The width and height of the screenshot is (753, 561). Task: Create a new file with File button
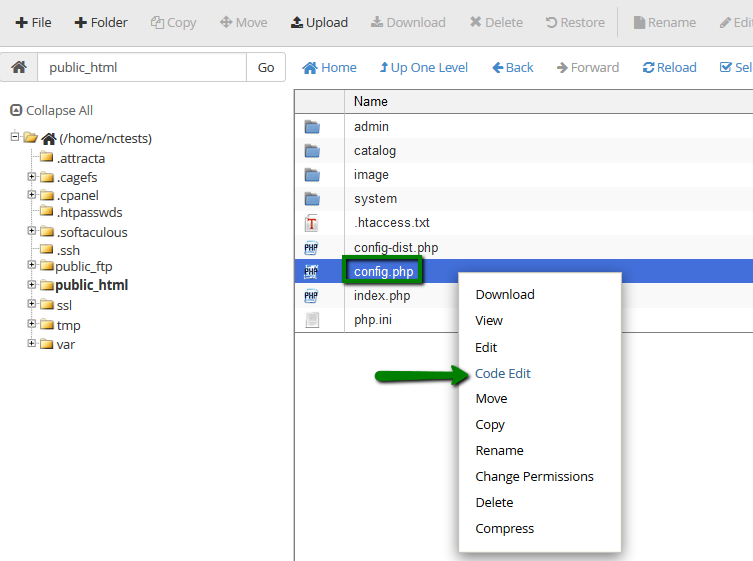pyautogui.click(x=33, y=22)
